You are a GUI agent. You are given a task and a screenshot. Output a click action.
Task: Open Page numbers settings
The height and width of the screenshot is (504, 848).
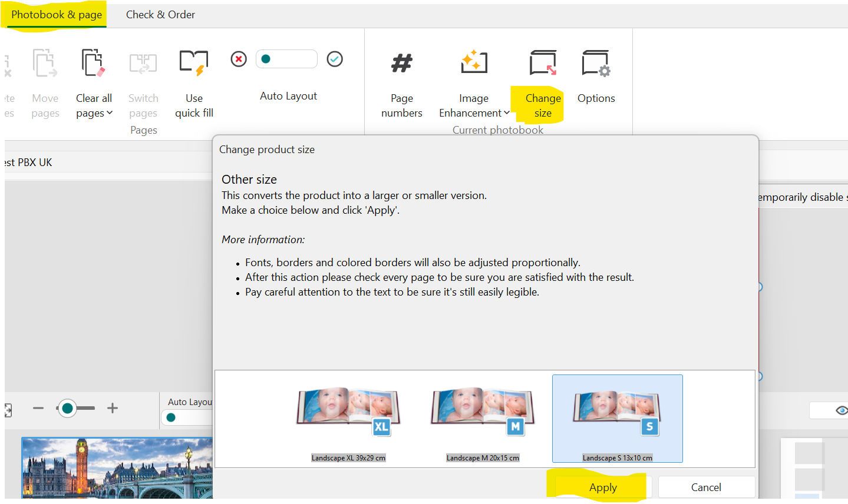[x=401, y=62]
